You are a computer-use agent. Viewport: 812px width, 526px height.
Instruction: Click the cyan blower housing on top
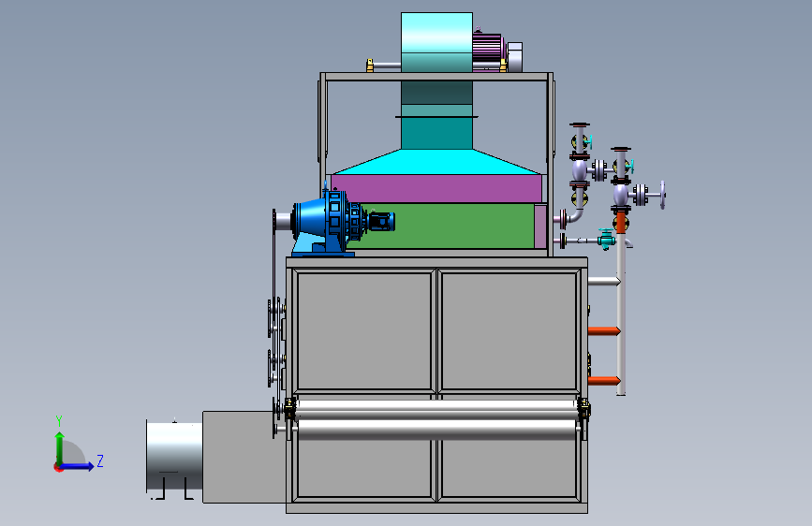[436, 42]
